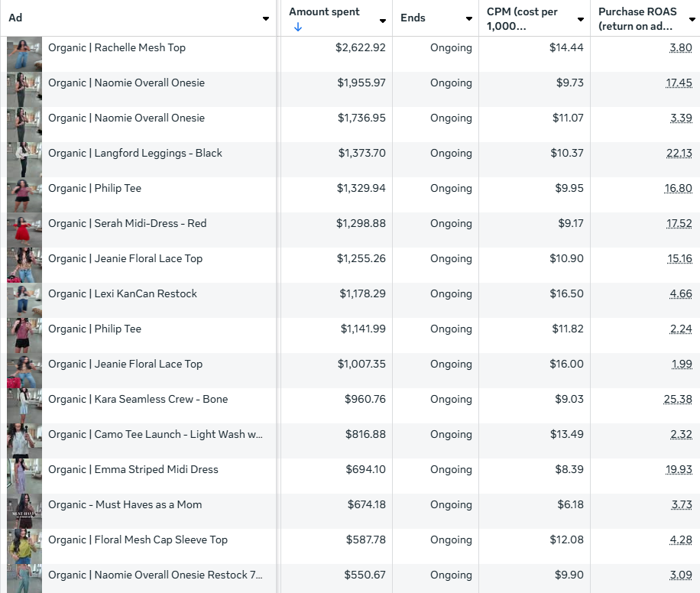700x593 pixels.
Task: Open the Ends column dropdown arrow
Action: [x=469, y=18]
